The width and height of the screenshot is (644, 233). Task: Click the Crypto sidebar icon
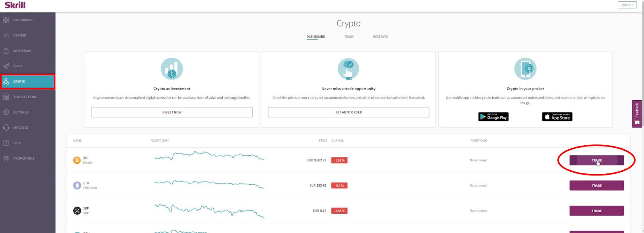(6, 81)
